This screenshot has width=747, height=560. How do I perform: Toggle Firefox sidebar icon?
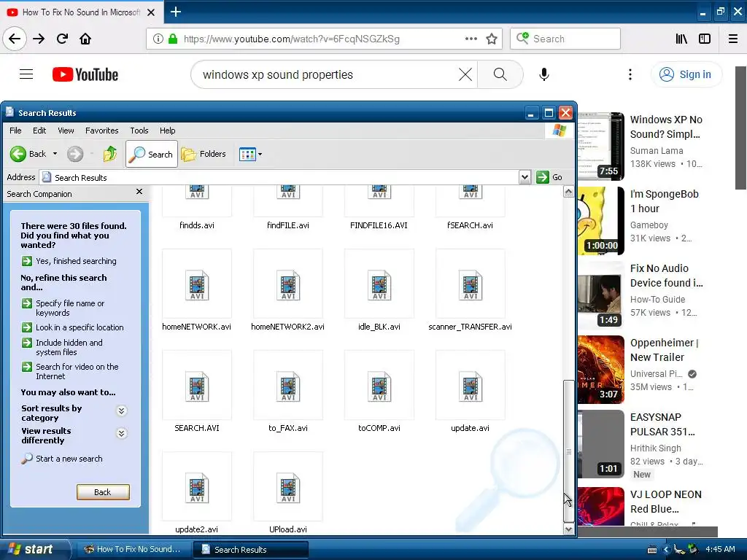[x=705, y=39]
